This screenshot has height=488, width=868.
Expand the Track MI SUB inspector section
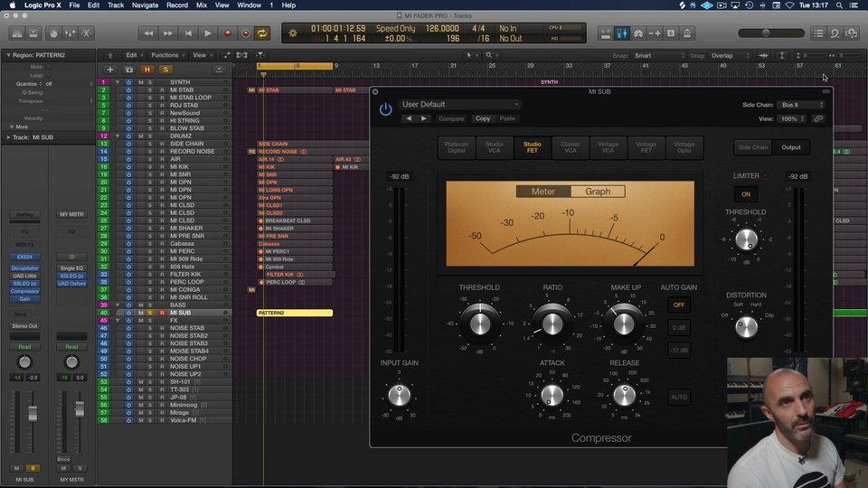[8, 137]
